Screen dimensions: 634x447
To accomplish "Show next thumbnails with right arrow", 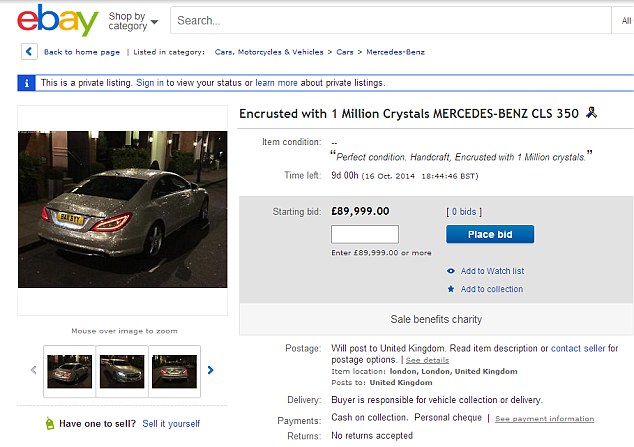I will [210, 370].
